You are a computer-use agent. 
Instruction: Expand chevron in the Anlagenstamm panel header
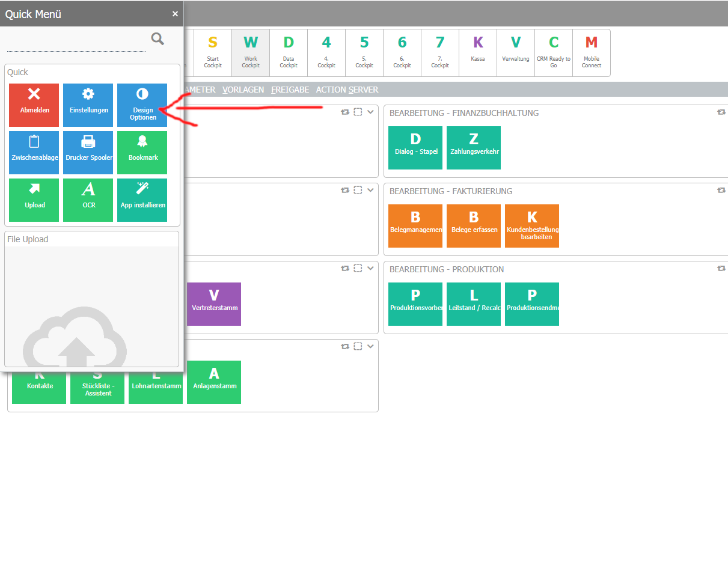tap(370, 347)
